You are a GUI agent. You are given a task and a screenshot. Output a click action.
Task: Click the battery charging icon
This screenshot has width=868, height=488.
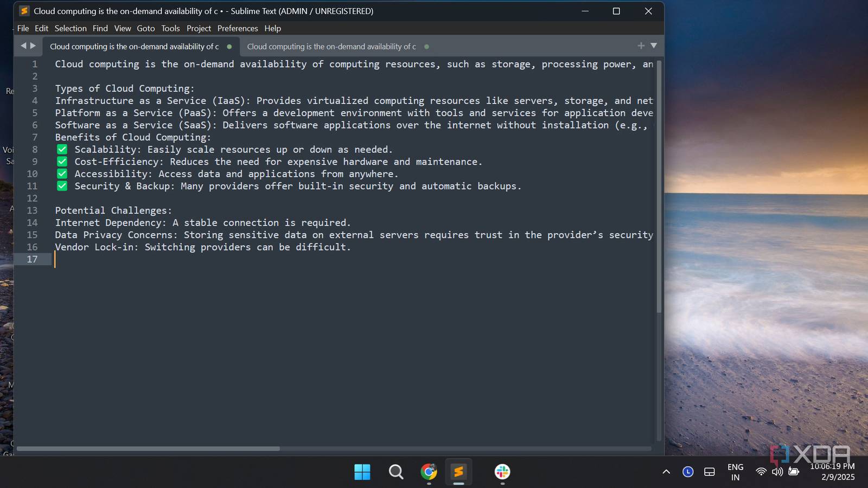[793, 472]
